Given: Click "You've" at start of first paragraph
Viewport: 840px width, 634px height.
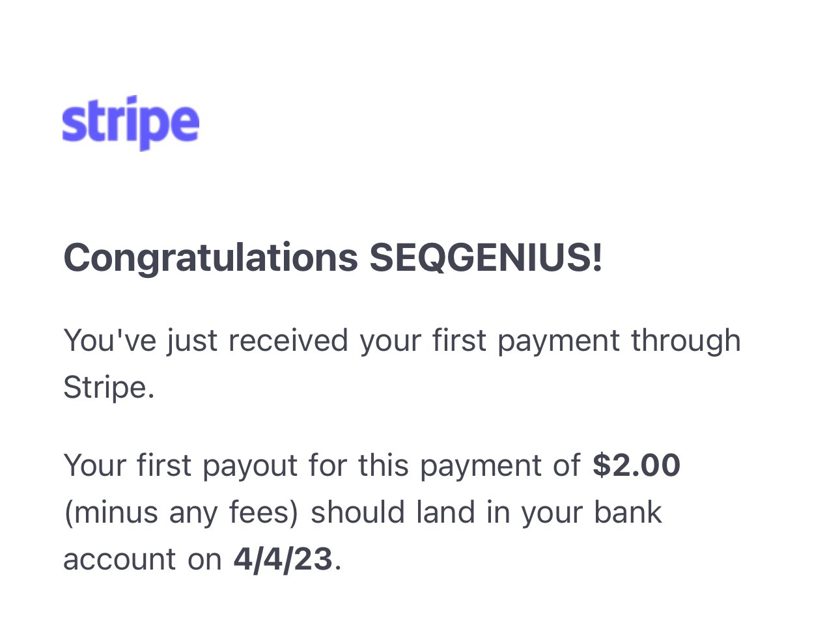Looking at the screenshot, I should 110,340.
